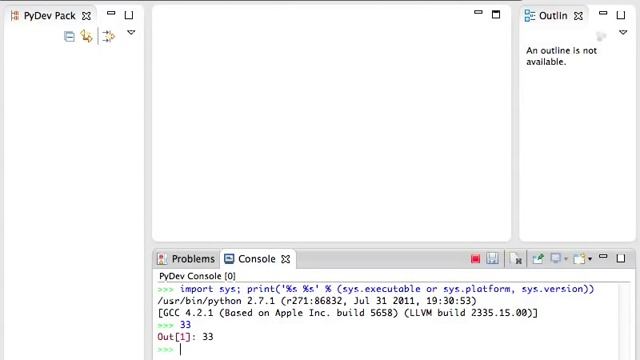Maximize the Console view
The image size is (640, 360).
(x=621, y=258)
